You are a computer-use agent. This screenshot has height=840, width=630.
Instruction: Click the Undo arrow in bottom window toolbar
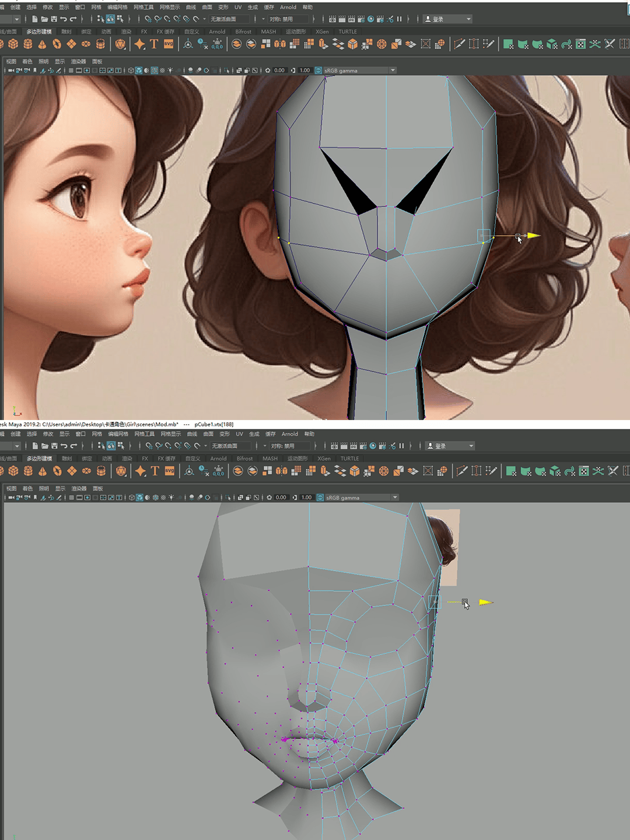(x=64, y=446)
